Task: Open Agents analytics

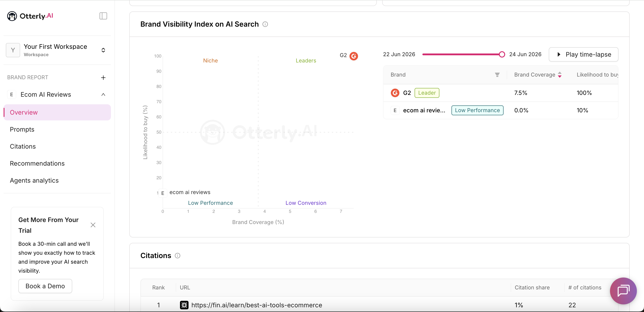Action: (x=34, y=180)
